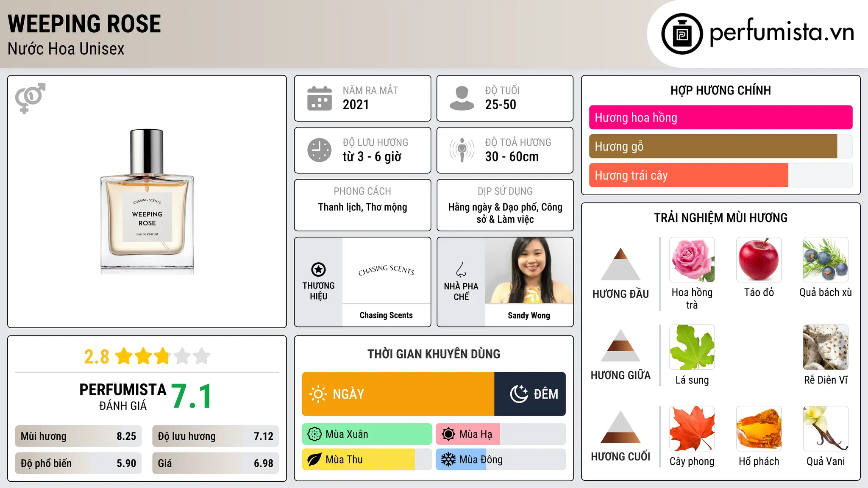868x488 pixels.
Task: Click the person icon beside Độ tuổi
Action: (x=462, y=98)
